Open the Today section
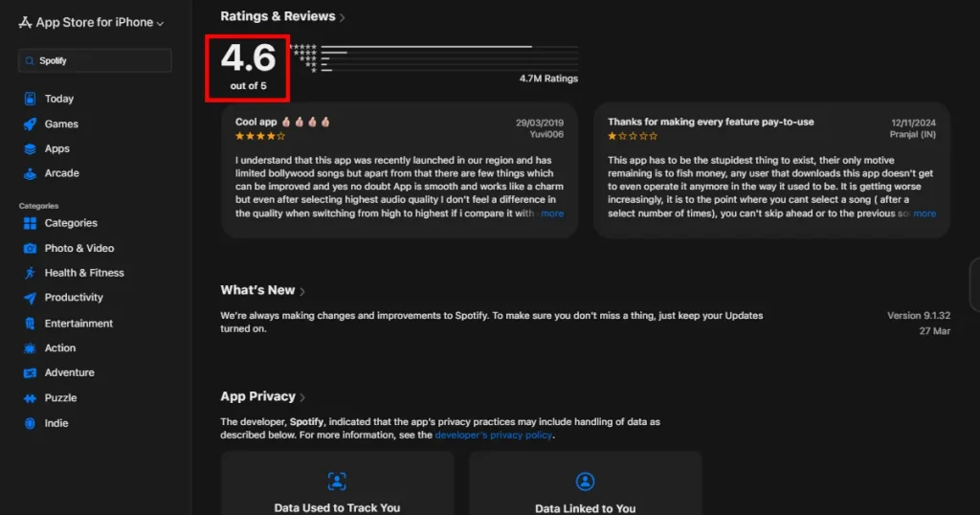The image size is (980, 515). 58,99
